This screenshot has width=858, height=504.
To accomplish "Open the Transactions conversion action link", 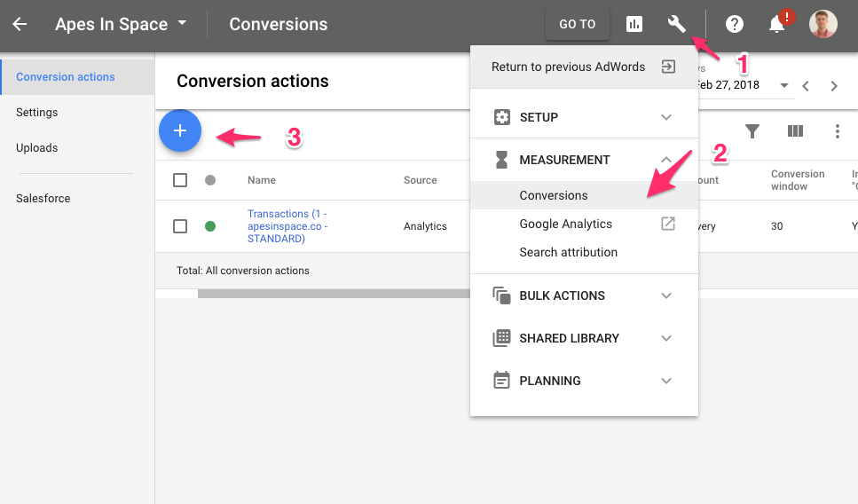I will pos(287,226).
